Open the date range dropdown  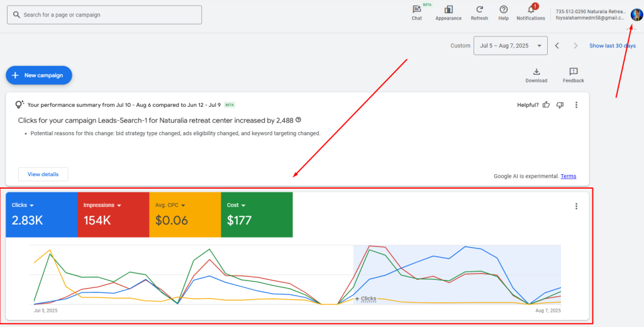tap(511, 46)
